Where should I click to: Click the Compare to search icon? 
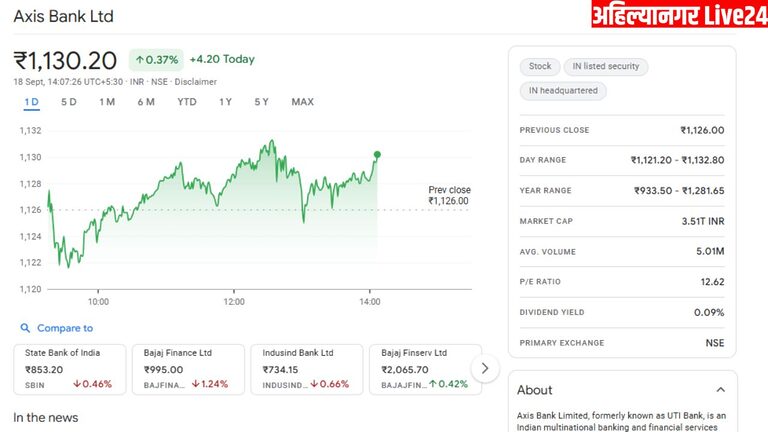point(25,328)
